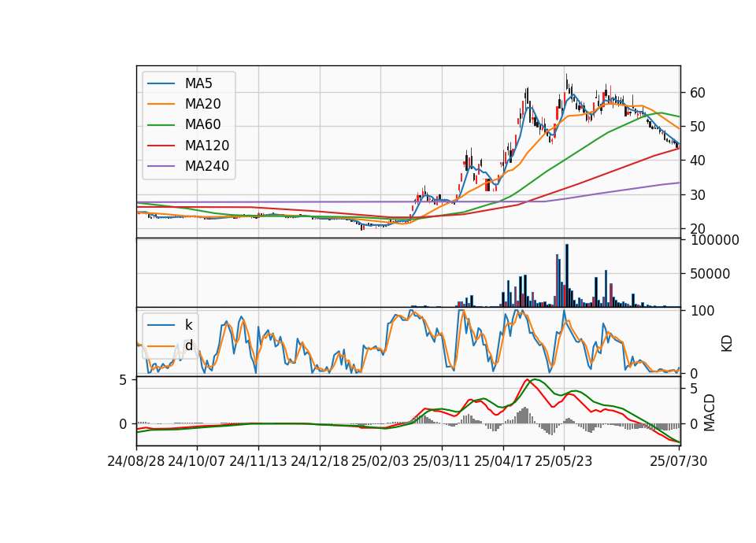Image resolution: width=756 pixels, height=543 pixels.
Task: Click the red MA120 legend line swatch
Action: tap(161, 146)
